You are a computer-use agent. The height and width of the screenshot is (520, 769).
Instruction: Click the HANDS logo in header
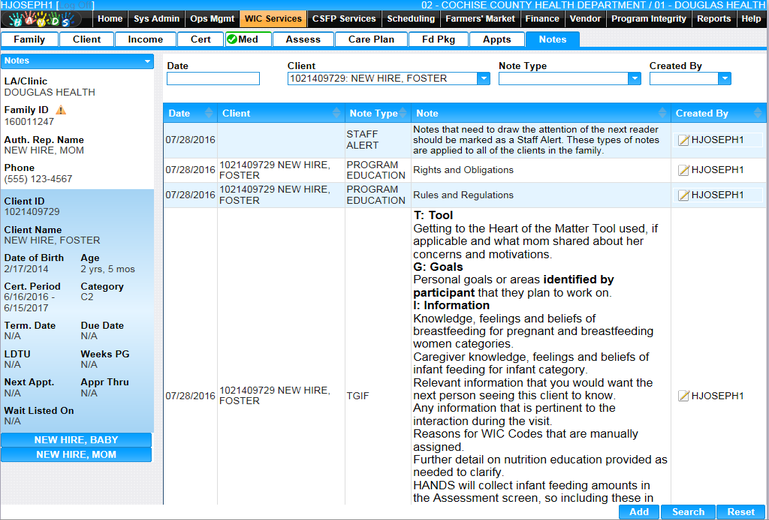[x=45, y=20]
